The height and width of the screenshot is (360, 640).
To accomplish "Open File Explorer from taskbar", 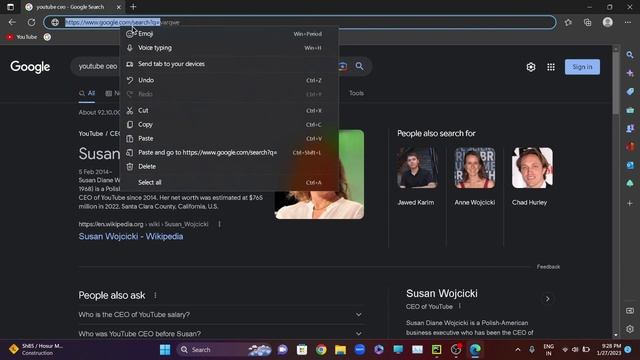I will (340, 350).
